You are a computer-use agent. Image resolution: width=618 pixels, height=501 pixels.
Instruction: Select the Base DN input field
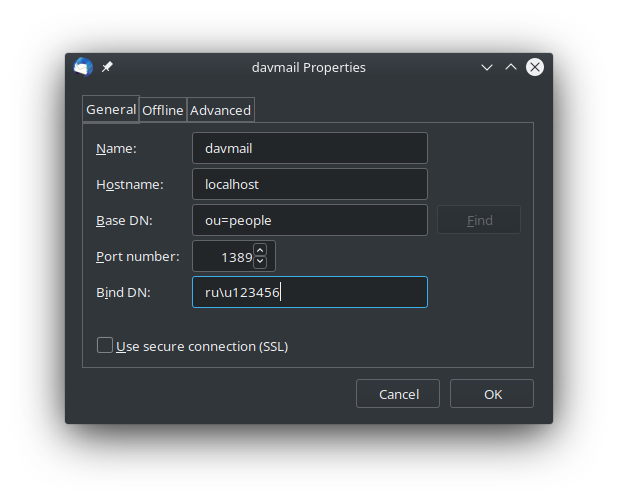pos(309,220)
